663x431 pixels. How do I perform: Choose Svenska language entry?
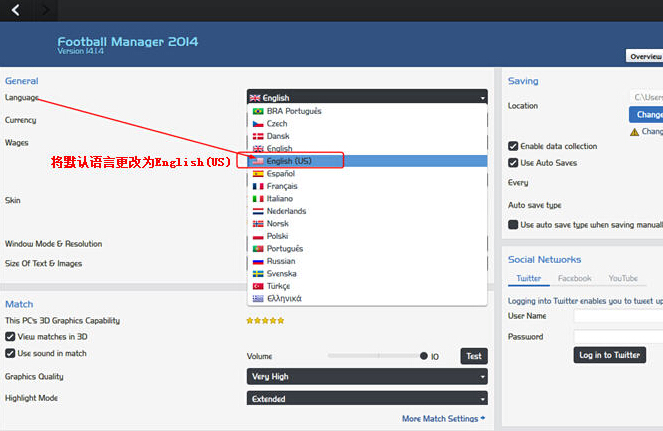click(x=367, y=274)
